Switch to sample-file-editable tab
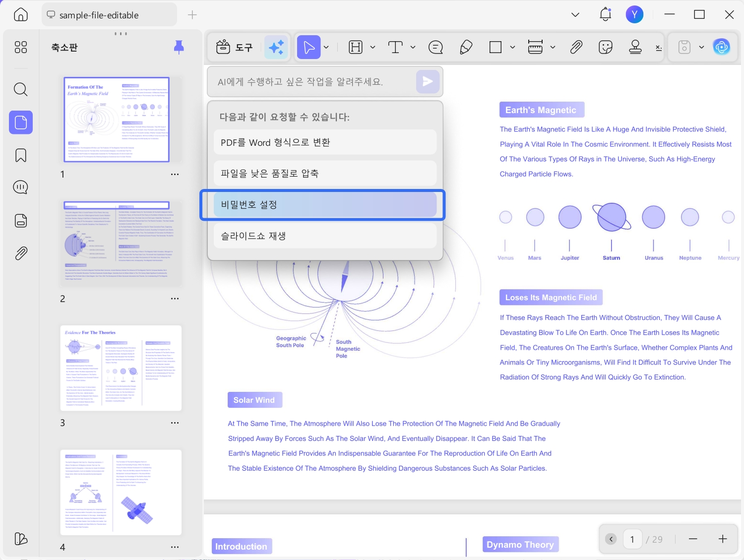 [x=109, y=15]
